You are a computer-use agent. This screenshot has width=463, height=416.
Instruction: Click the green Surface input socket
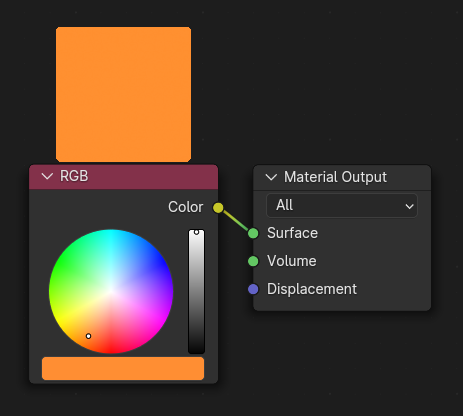pyautogui.click(x=253, y=233)
